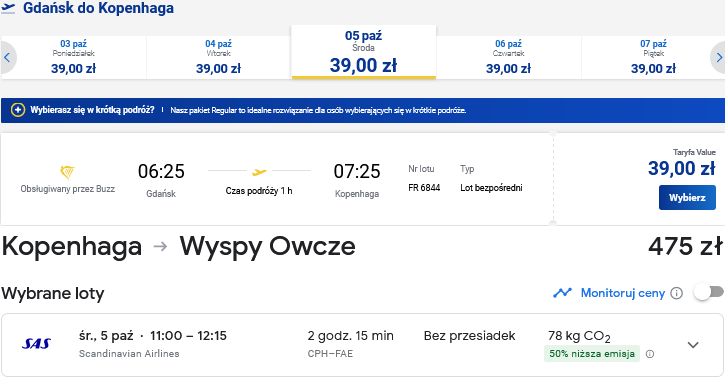This screenshot has height=379, width=728.
Task: Click the plane icon beside Gdańsk do Kopenhaga
Action: click(8, 8)
